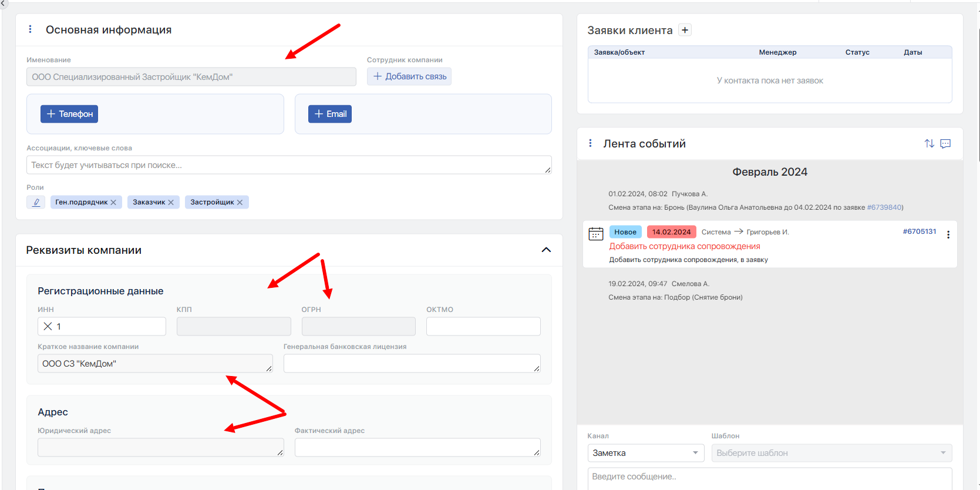Open the three-dot menu beside Основная информация
Viewport: 980px width, 490px height.
[31, 29]
